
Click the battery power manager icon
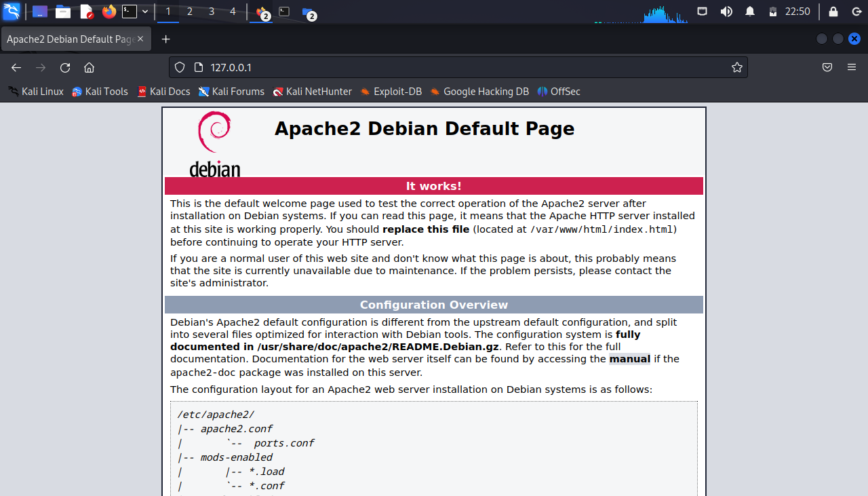pos(772,12)
